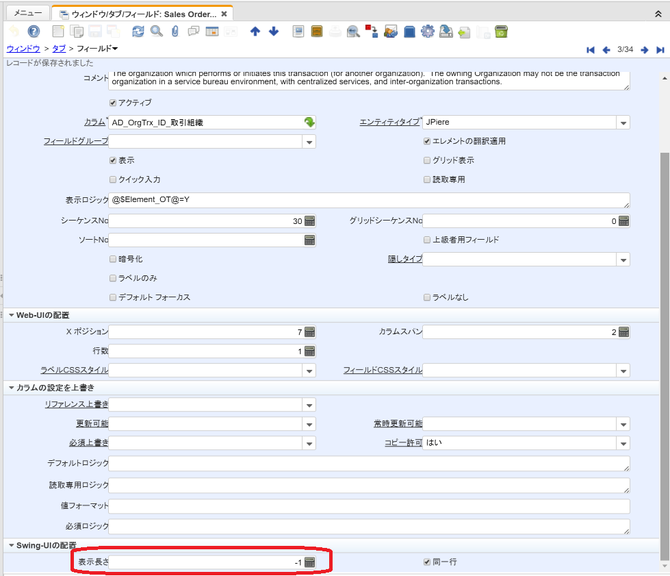Click the Copy record toolbar icon
The image size is (670, 576).
click(76, 31)
